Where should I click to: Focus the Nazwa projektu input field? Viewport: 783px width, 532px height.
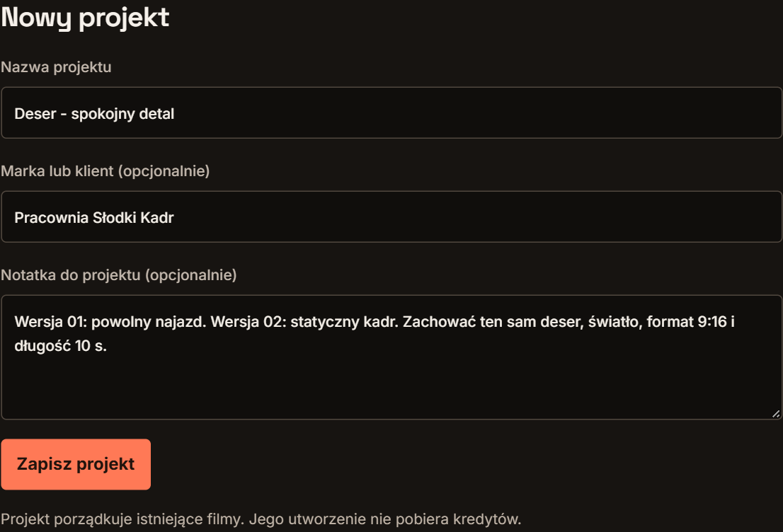click(x=391, y=112)
